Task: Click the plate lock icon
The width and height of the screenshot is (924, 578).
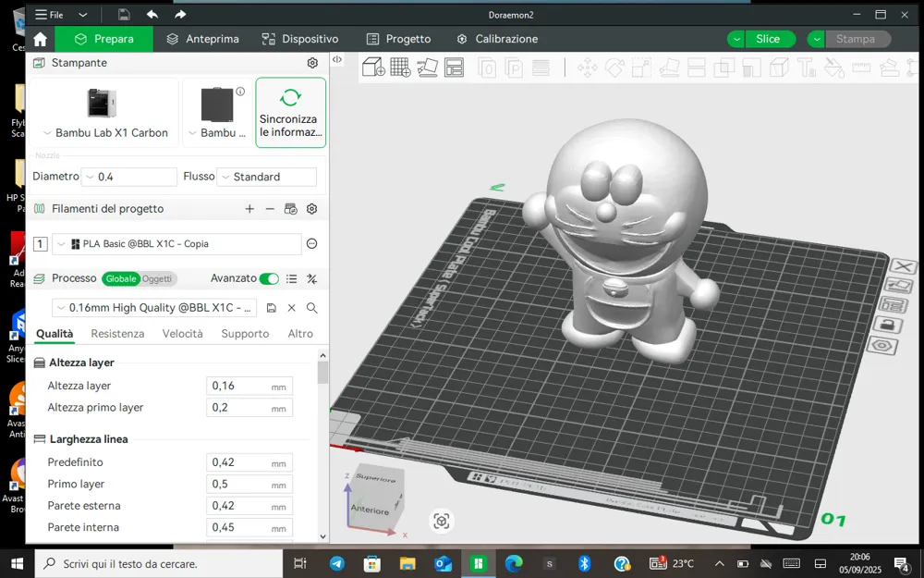Action: pyautogui.click(x=887, y=325)
